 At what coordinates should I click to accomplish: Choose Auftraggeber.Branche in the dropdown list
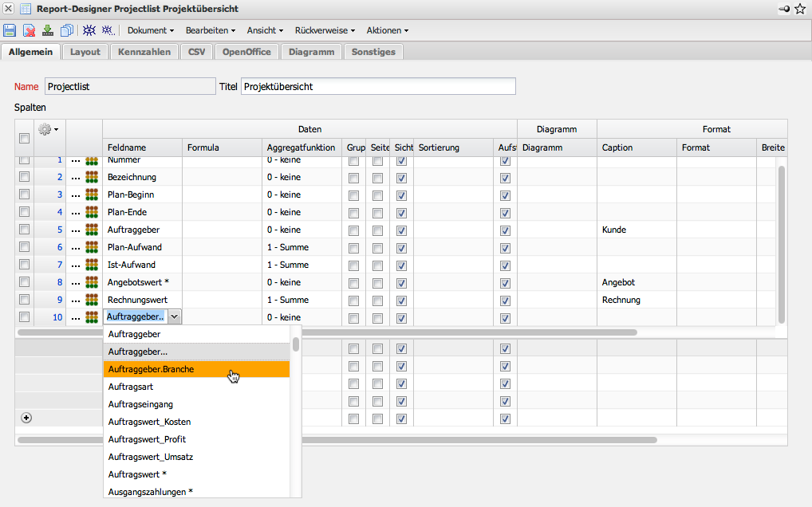click(151, 369)
